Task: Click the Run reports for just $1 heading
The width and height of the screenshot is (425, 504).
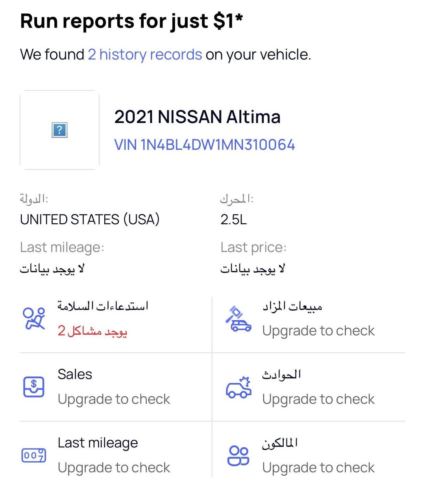Action: tap(131, 21)
